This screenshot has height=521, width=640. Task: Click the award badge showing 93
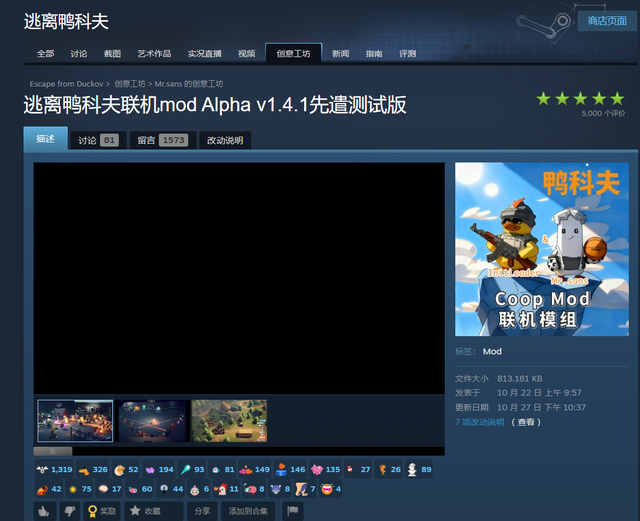click(x=192, y=470)
